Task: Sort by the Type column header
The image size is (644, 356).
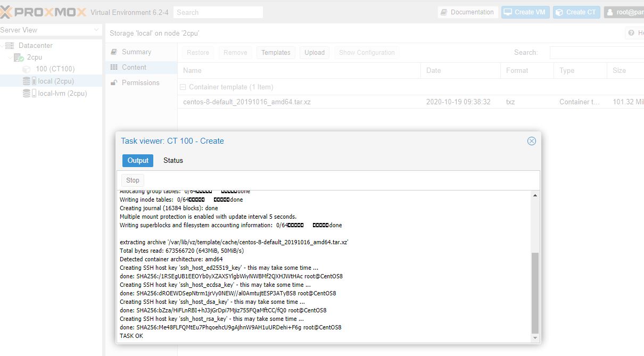Action: pyautogui.click(x=580, y=70)
